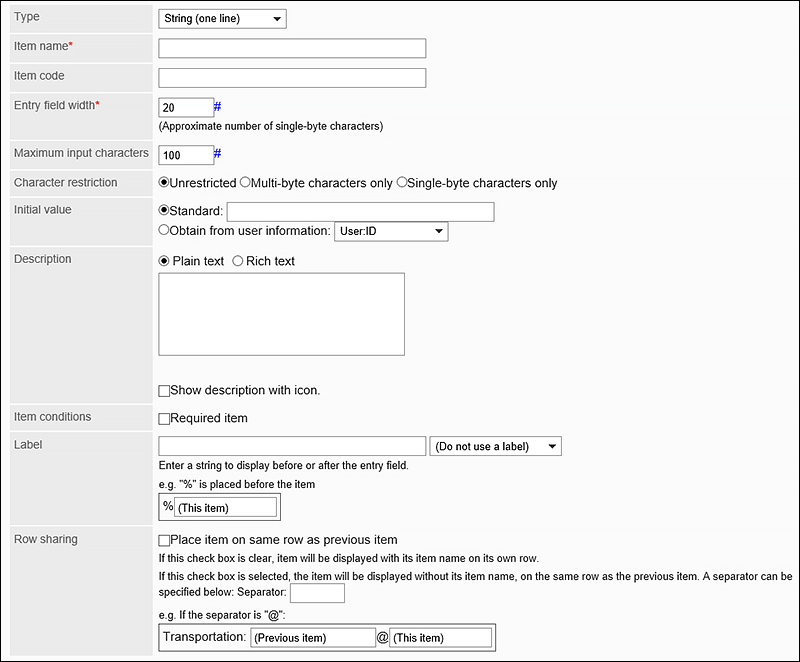This screenshot has height=662, width=800.
Task: Click the Entry field width box showing 20
Action: point(186,108)
